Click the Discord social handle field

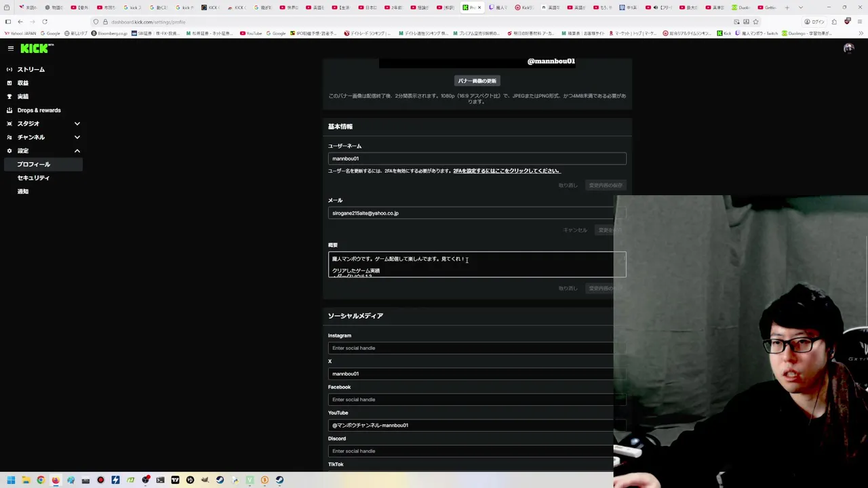pyautogui.click(x=471, y=451)
